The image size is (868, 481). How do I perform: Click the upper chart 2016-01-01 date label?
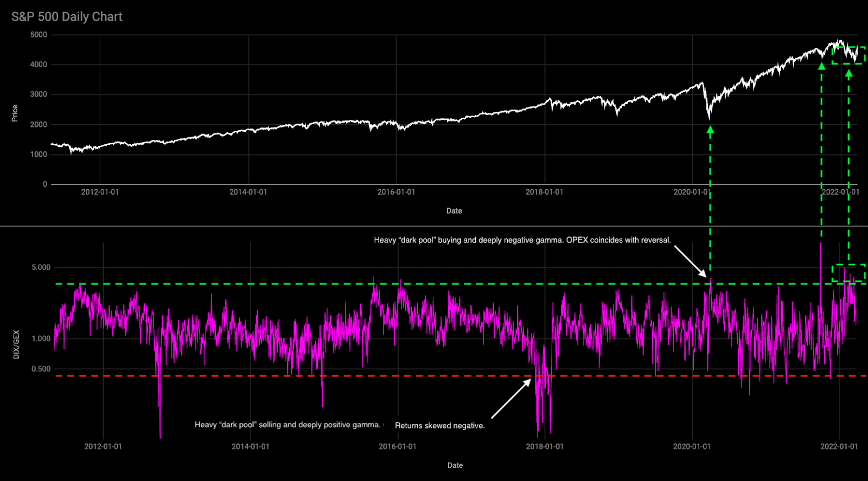coord(396,192)
